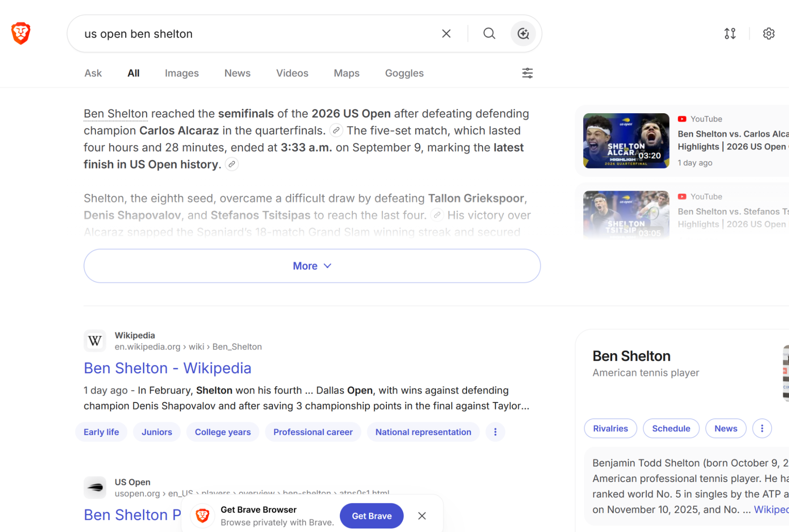Switch to the Videos tab

[x=292, y=73]
